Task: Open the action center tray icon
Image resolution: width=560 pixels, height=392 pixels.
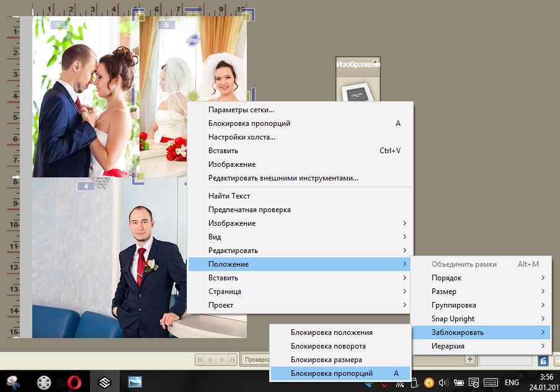Action: (x=474, y=383)
